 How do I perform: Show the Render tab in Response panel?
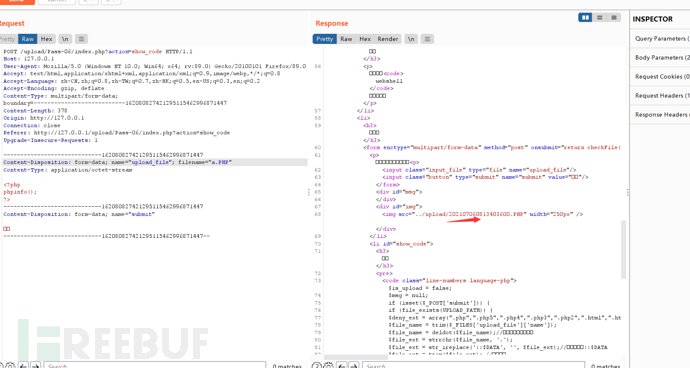388,39
